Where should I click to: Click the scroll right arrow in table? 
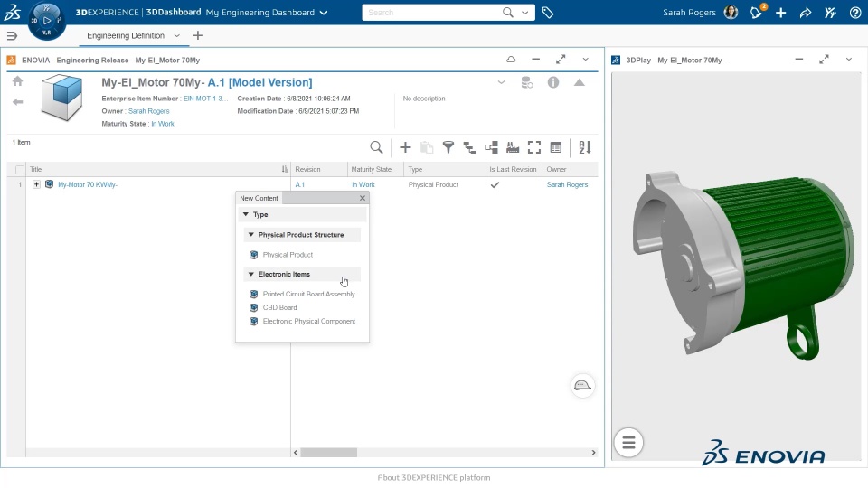pyautogui.click(x=593, y=453)
